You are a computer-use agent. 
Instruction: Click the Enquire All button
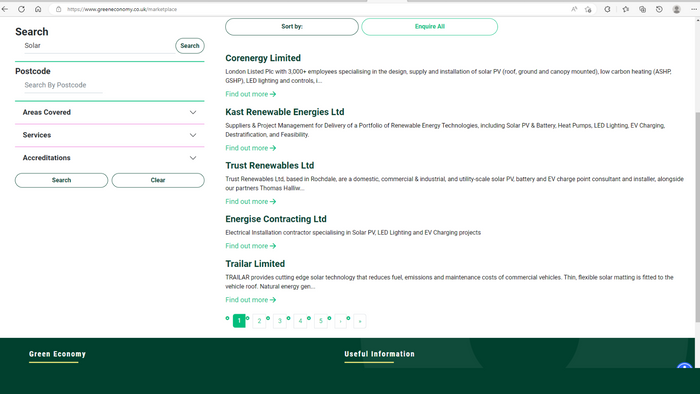coord(429,27)
